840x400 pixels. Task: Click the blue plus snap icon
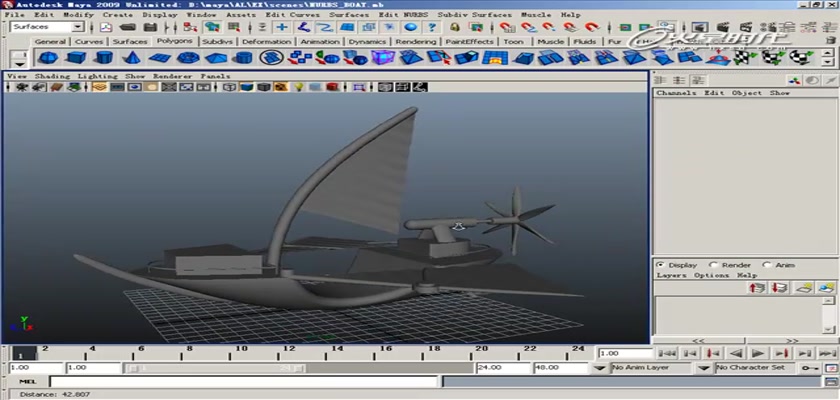pyautogui.click(x=282, y=27)
